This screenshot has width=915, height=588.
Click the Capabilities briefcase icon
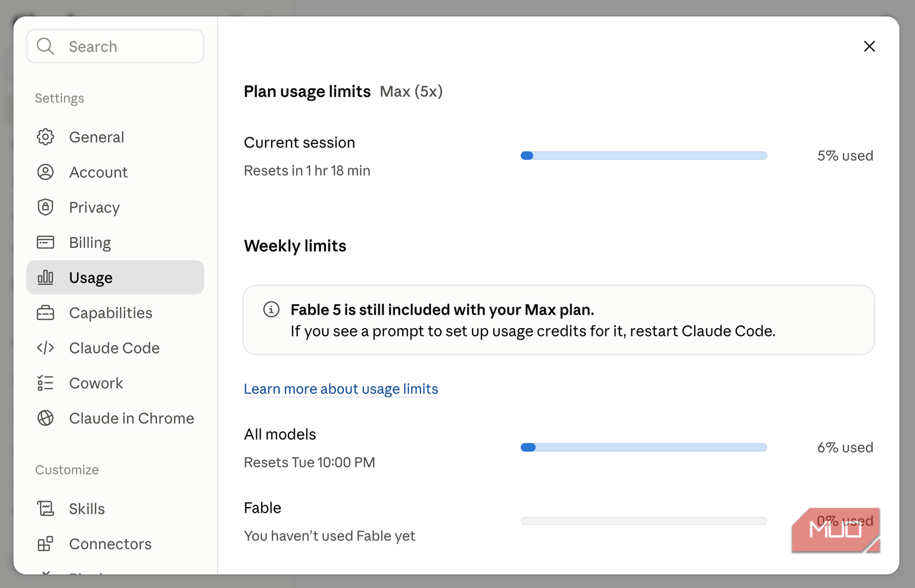click(x=45, y=313)
